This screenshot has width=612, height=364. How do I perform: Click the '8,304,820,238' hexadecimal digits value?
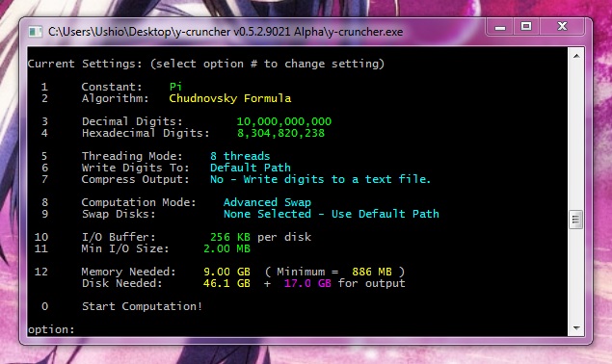click(x=280, y=133)
